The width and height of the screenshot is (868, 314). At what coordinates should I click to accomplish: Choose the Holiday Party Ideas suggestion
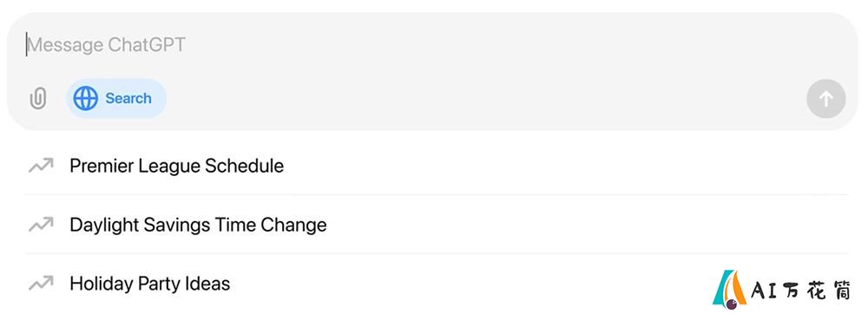pyautogui.click(x=437, y=284)
